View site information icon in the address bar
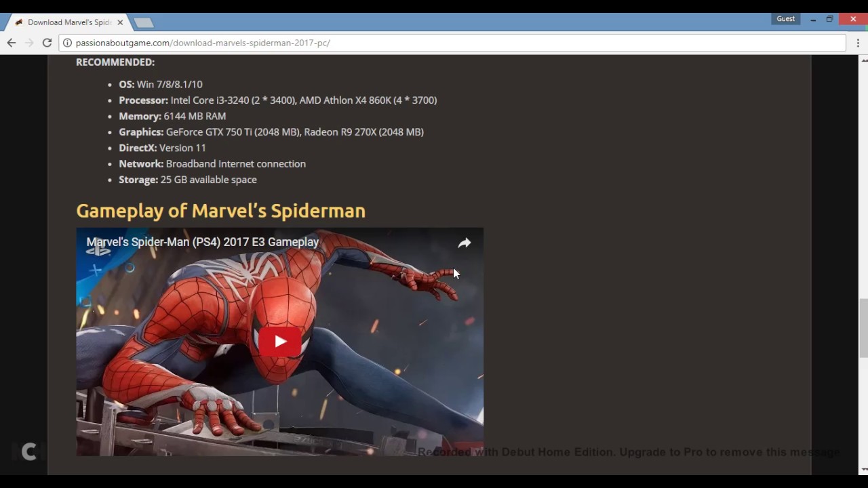Screen dimensions: 868x488 (67, 43)
